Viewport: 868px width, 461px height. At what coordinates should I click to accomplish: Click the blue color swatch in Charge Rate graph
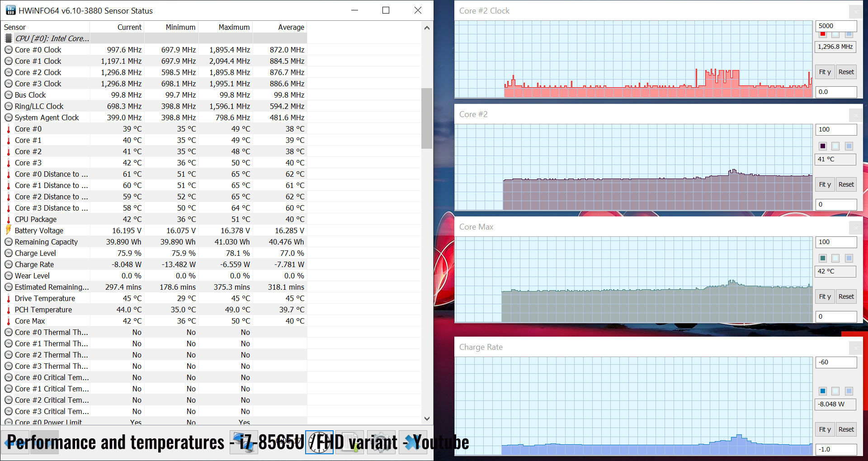point(823,391)
